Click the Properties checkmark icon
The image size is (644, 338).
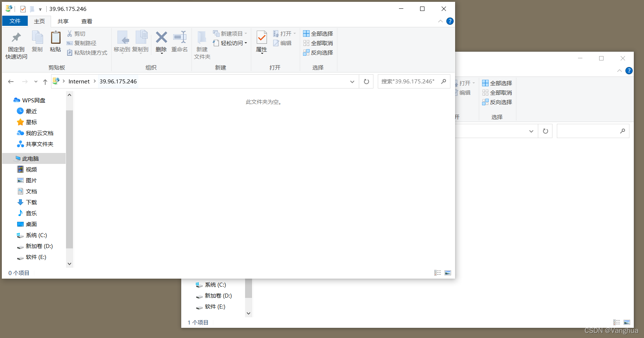pyautogui.click(x=261, y=38)
